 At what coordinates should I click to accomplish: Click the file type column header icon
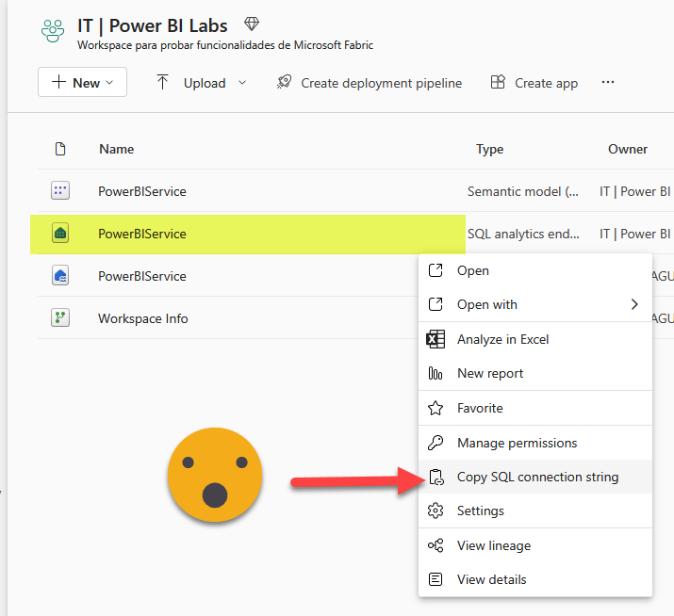60,149
